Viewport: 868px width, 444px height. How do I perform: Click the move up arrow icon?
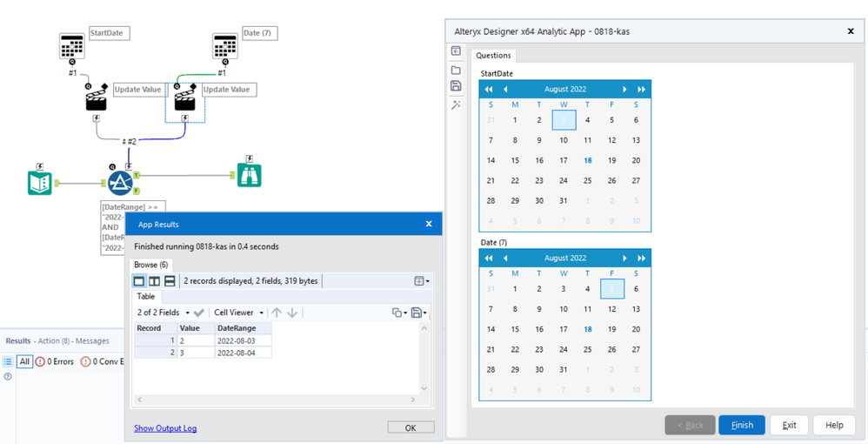(277, 313)
